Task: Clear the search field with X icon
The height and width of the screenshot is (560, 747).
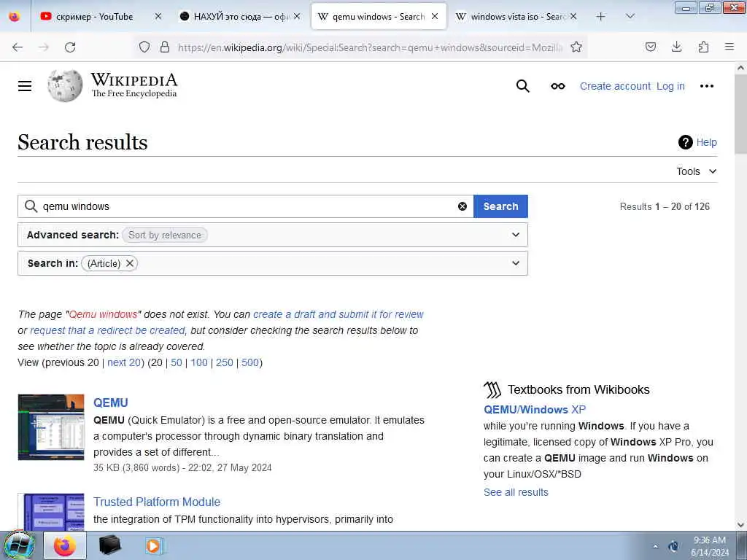Action: coord(462,206)
